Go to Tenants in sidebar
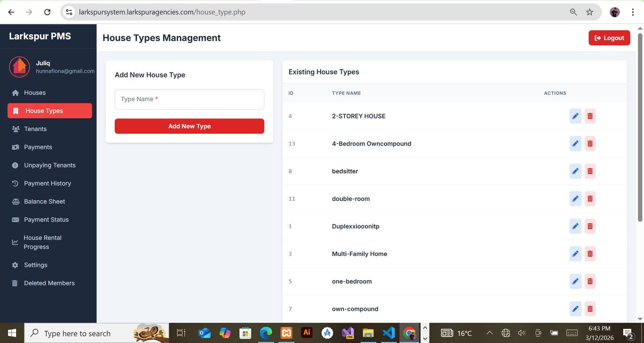644x343 pixels. (35, 129)
